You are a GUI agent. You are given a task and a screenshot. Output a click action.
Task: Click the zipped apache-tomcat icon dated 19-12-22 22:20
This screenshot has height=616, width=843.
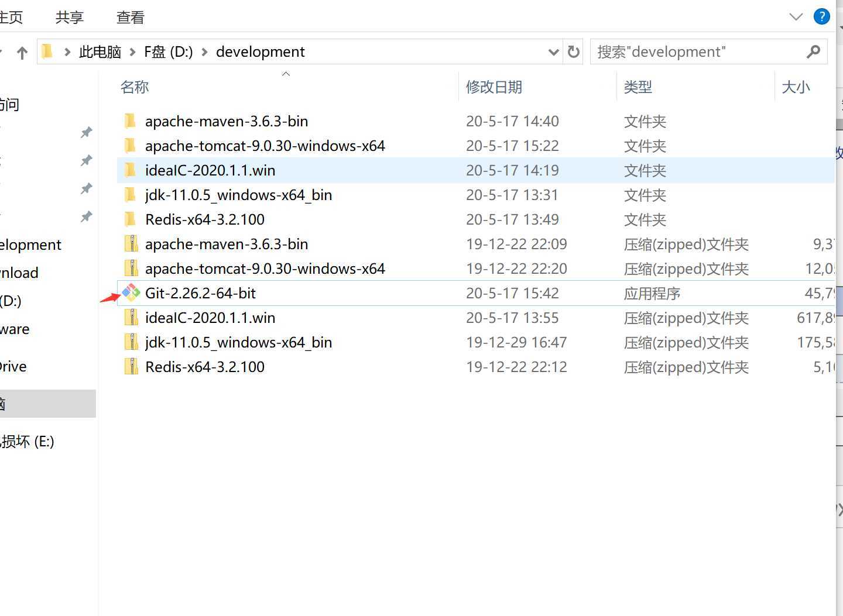click(x=131, y=269)
